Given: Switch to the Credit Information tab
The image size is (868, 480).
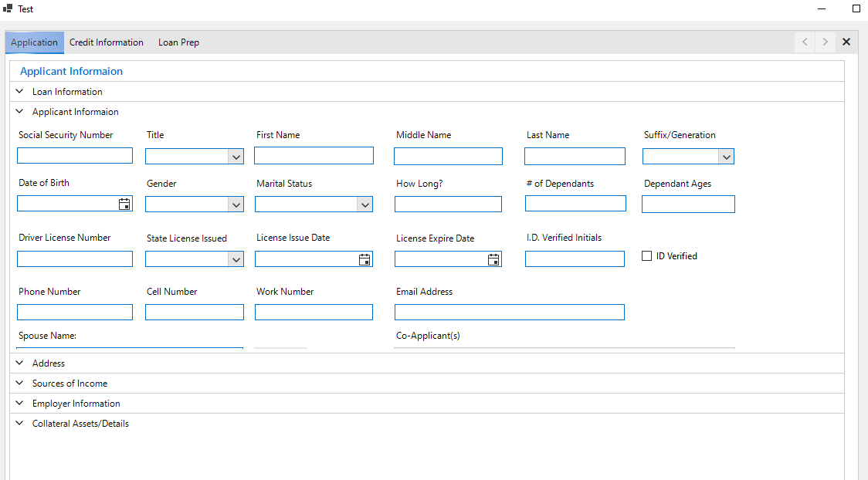Looking at the screenshot, I should [x=107, y=42].
